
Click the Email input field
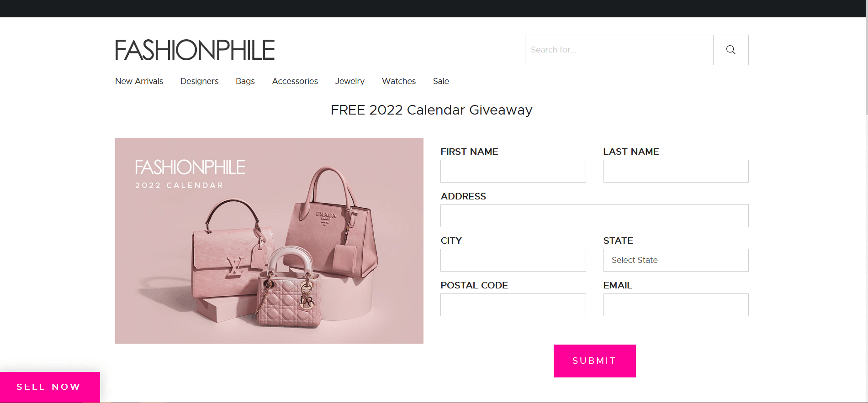point(676,305)
